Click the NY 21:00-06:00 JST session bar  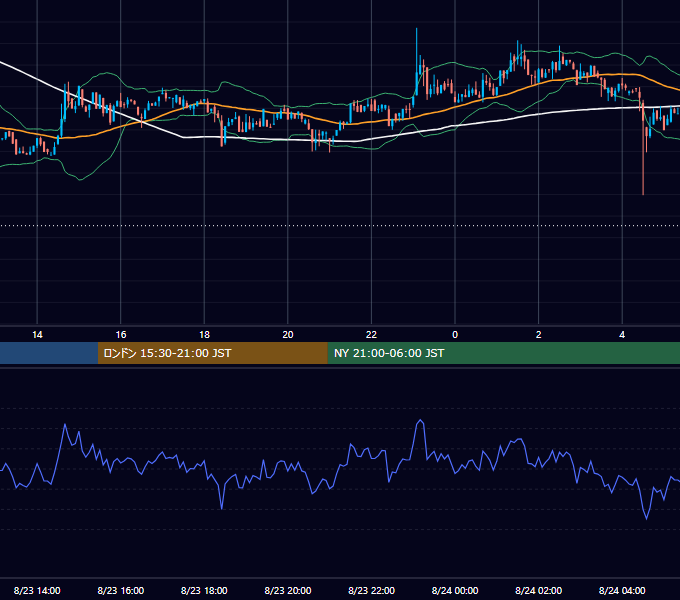[x=503, y=353]
